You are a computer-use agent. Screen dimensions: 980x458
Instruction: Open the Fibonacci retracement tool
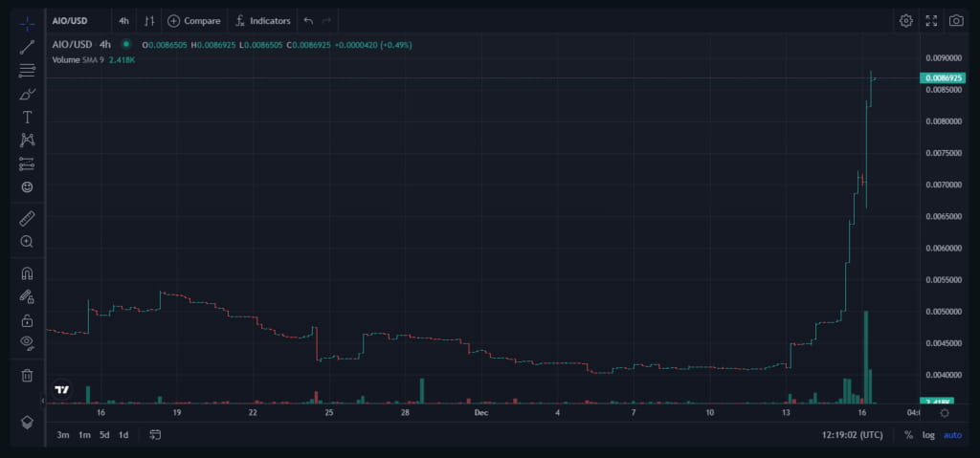point(27,71)
